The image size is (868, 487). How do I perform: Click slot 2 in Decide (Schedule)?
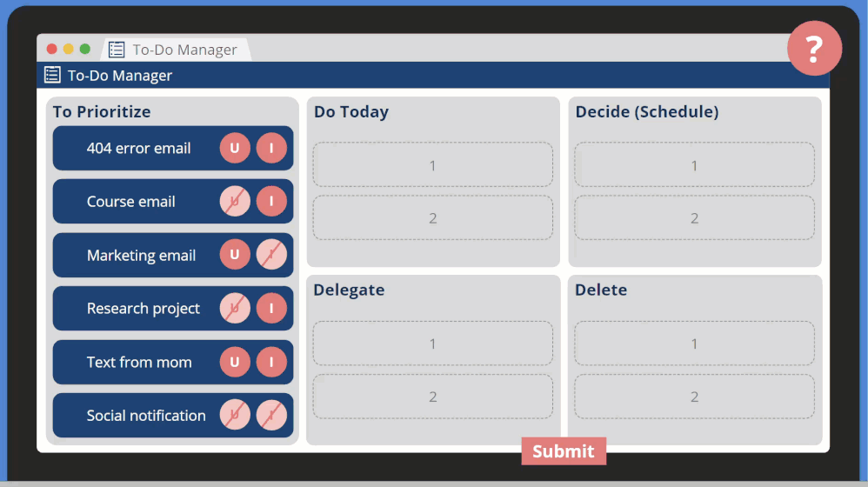point(694,218)
